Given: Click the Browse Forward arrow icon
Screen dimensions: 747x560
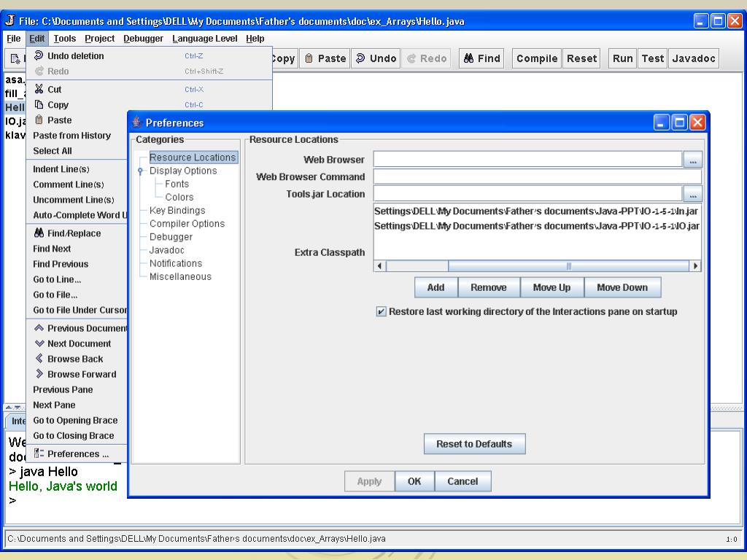Looking at the screenshot, I should (x=39, y=374).
